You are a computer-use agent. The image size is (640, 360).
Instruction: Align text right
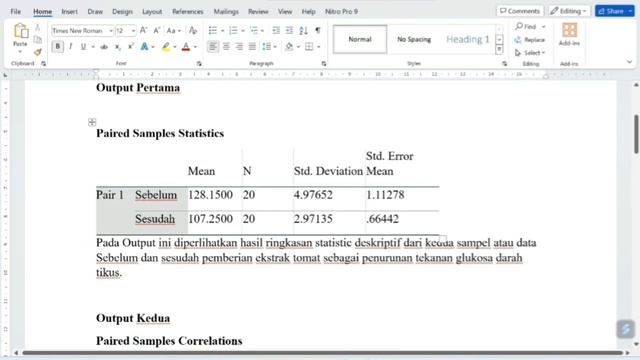coord(239,47)
